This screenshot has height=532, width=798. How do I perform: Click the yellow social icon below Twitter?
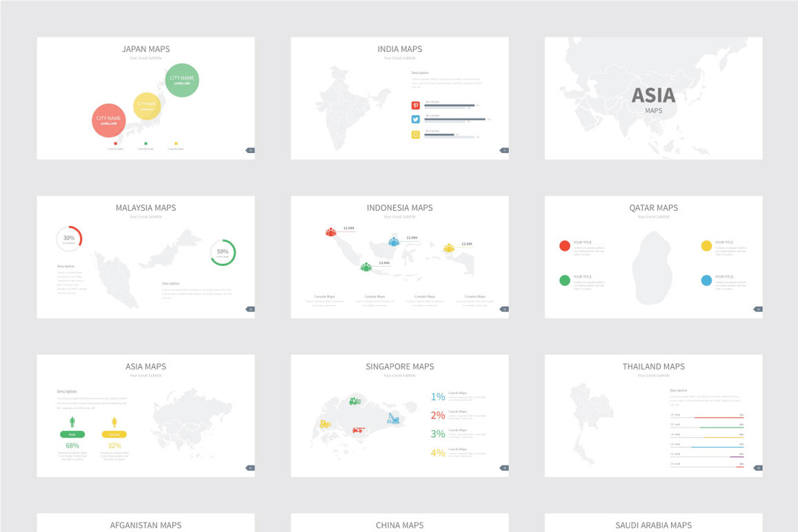coord(416,134)
